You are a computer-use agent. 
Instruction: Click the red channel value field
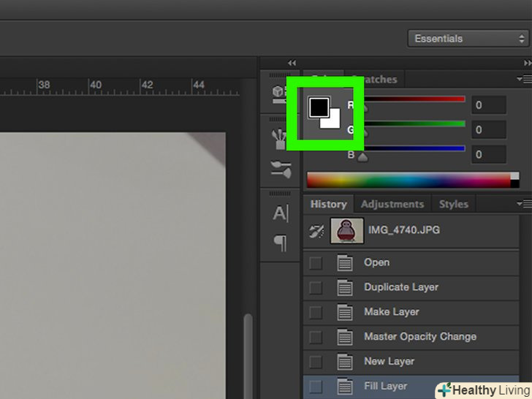coord(488,105)
